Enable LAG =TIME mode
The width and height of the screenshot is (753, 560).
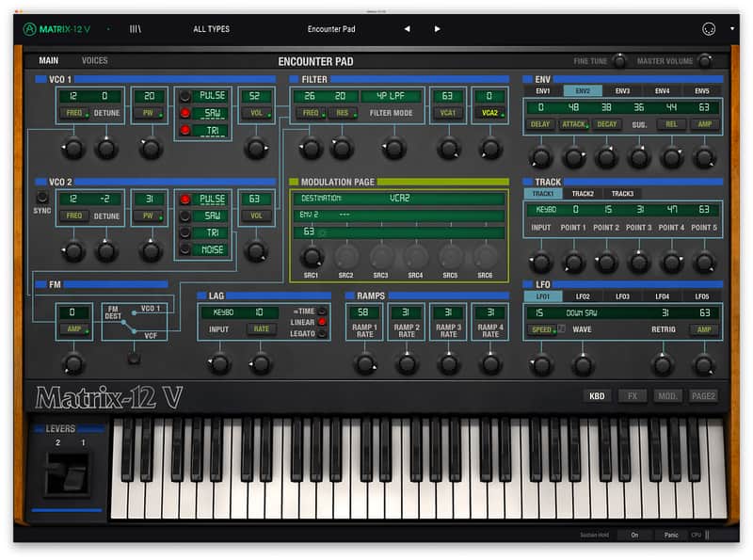pos(322,312)
